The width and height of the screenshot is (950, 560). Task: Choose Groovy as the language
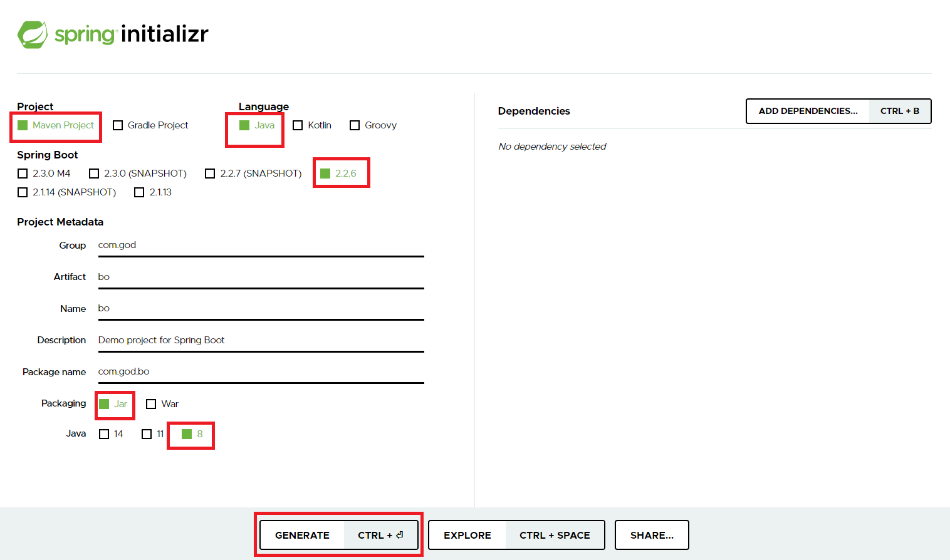coord(373,125)
